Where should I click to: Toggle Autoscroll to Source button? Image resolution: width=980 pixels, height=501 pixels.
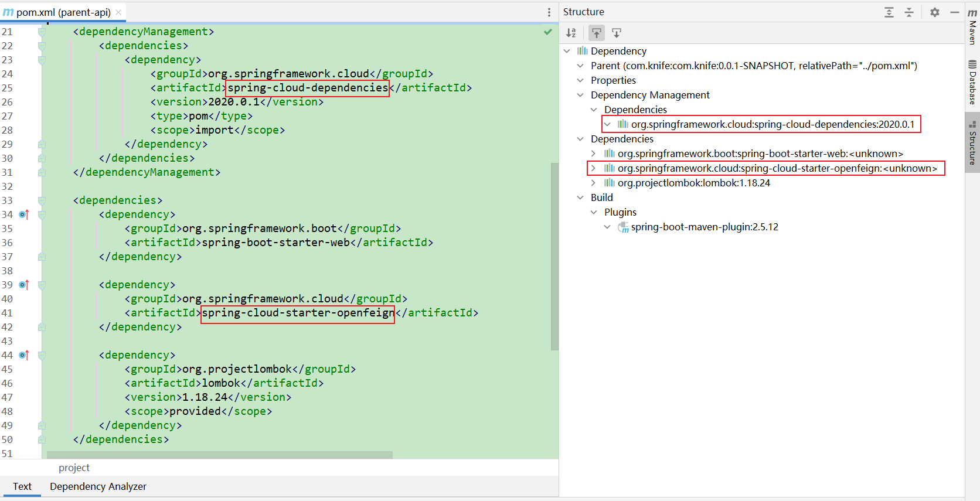click(x=597, y=33)
